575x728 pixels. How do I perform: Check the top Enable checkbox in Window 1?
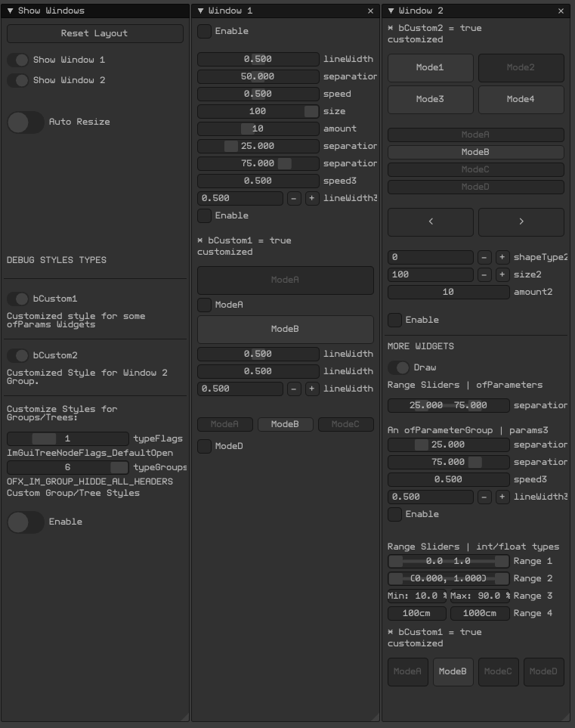(x=204, y=31)
